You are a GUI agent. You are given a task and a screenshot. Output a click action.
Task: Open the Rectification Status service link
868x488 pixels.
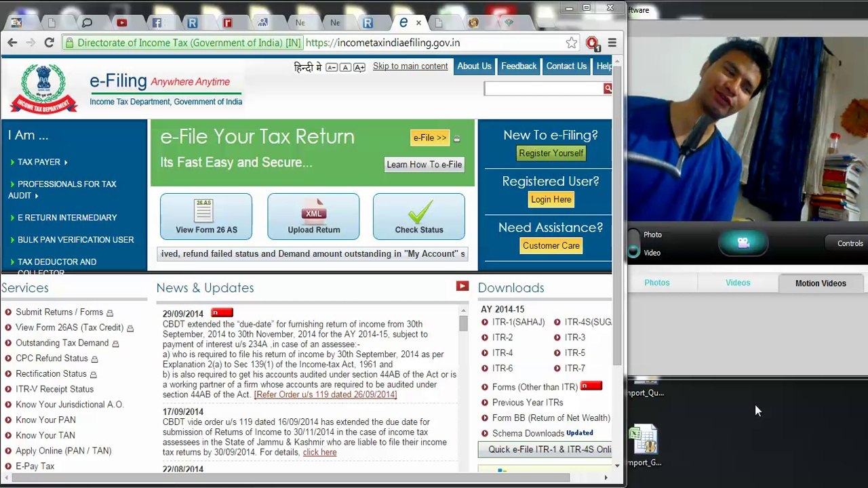click(51, 374)
